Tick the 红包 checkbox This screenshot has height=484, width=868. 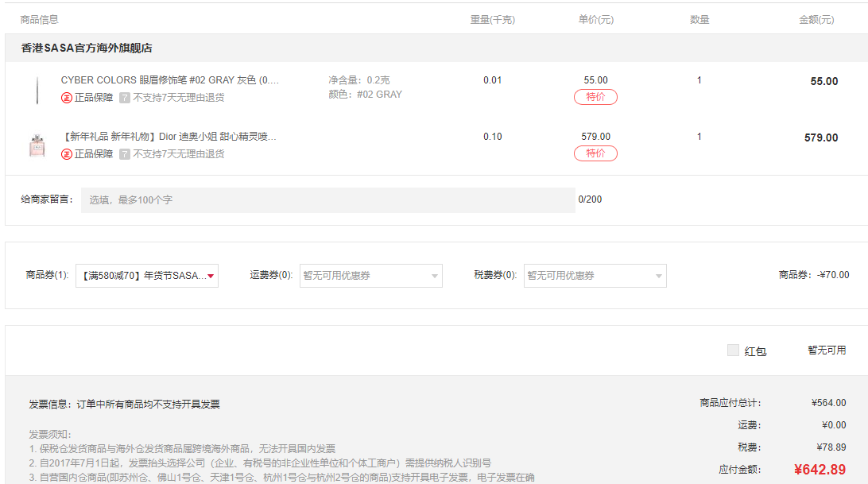733,350
